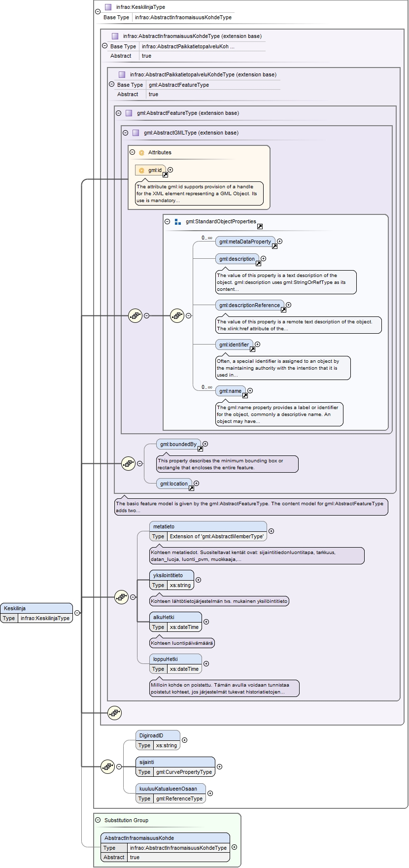Collapse gml:AbstractGMLType extension base
Viewport: 409px width, 868px height.
click(125, 133)
